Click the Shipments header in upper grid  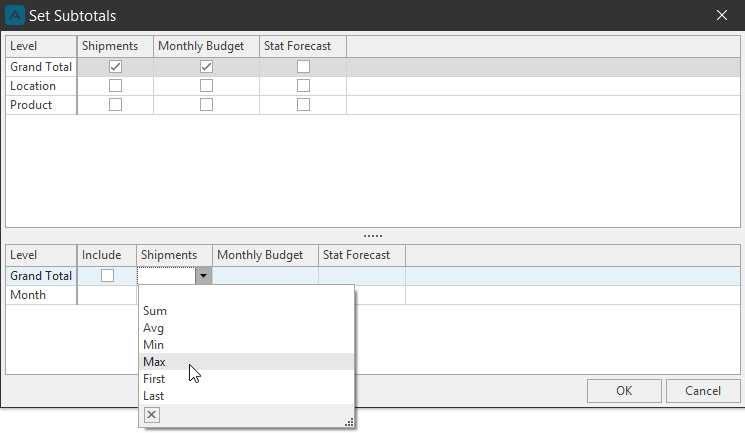(115, 46)
